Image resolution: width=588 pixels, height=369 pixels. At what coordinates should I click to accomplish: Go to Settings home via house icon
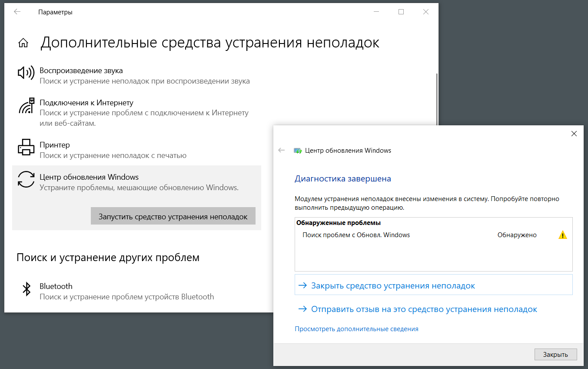23,43
